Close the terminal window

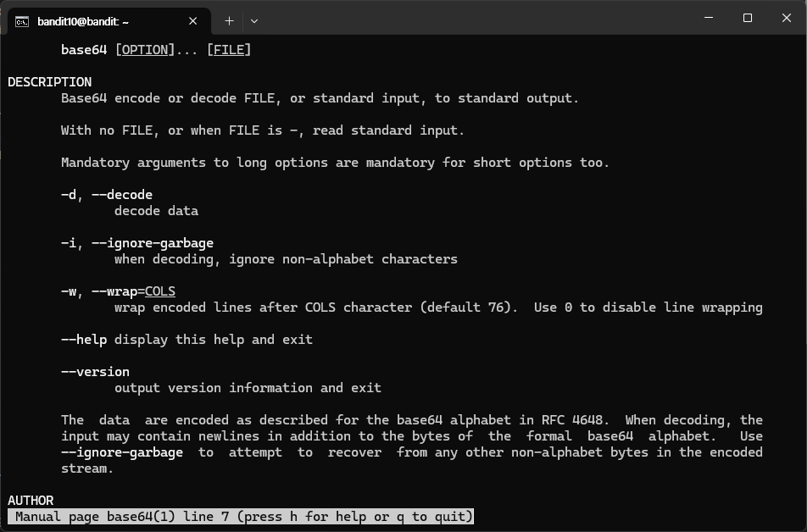pos(787,18)
